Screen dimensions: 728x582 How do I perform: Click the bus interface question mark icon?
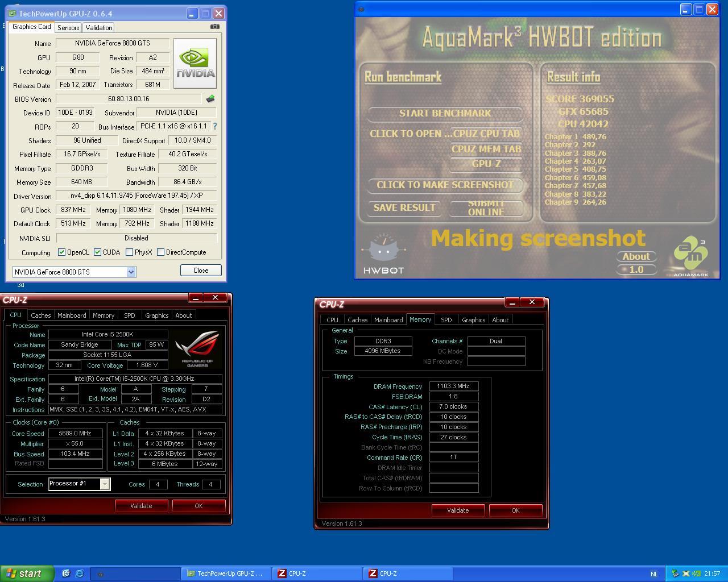click(214, 126)
